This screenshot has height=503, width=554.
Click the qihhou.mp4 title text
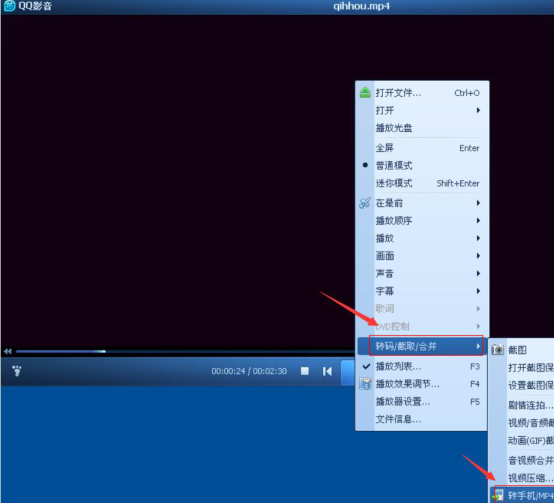point(361,6)
